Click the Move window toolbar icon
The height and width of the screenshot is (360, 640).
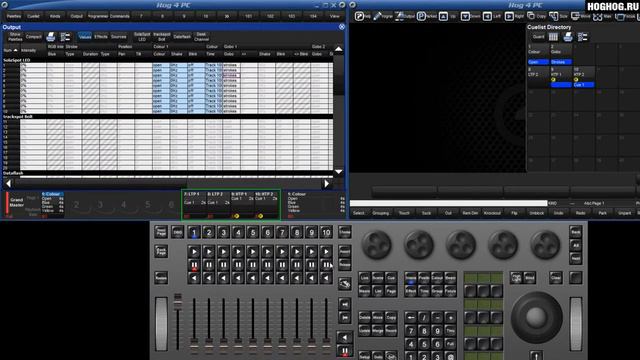click(x=576, y=16)
